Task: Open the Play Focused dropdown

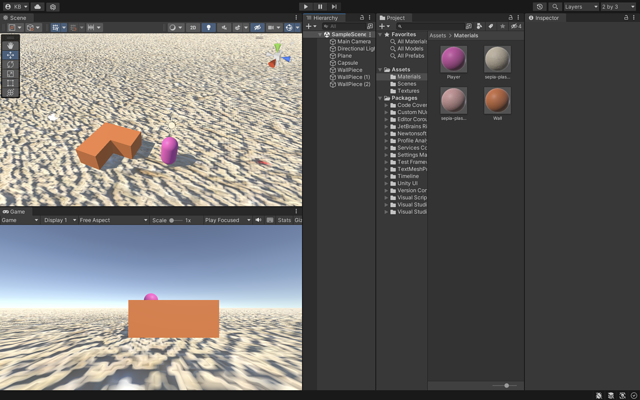Action: point(227,220)
